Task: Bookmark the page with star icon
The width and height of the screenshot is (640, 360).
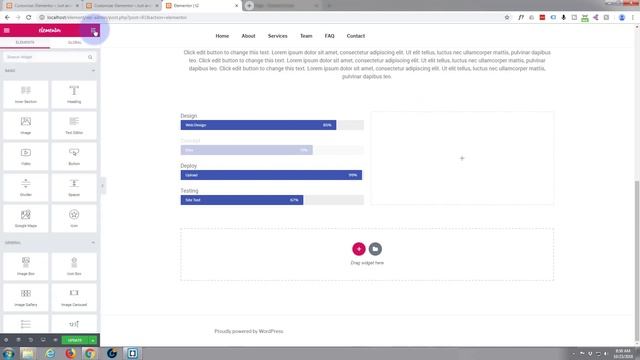Action: coord(507,18)
